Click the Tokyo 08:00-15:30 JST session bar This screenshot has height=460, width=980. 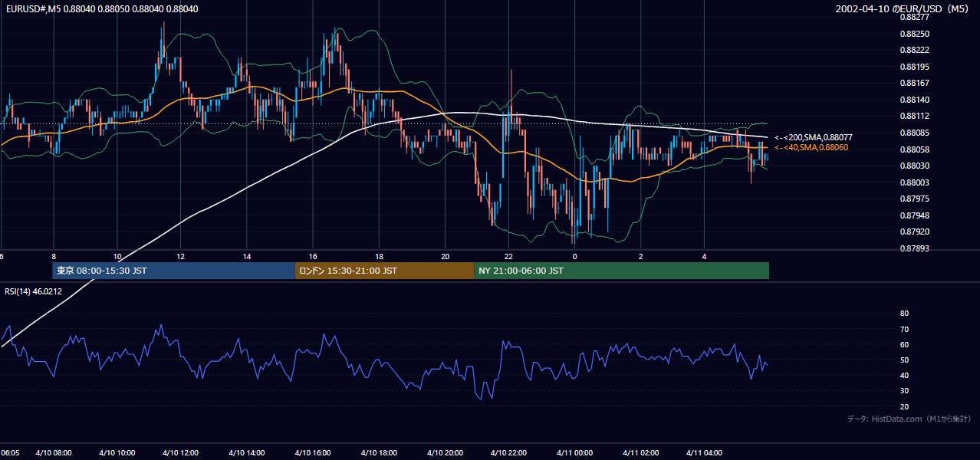(173, 271)
